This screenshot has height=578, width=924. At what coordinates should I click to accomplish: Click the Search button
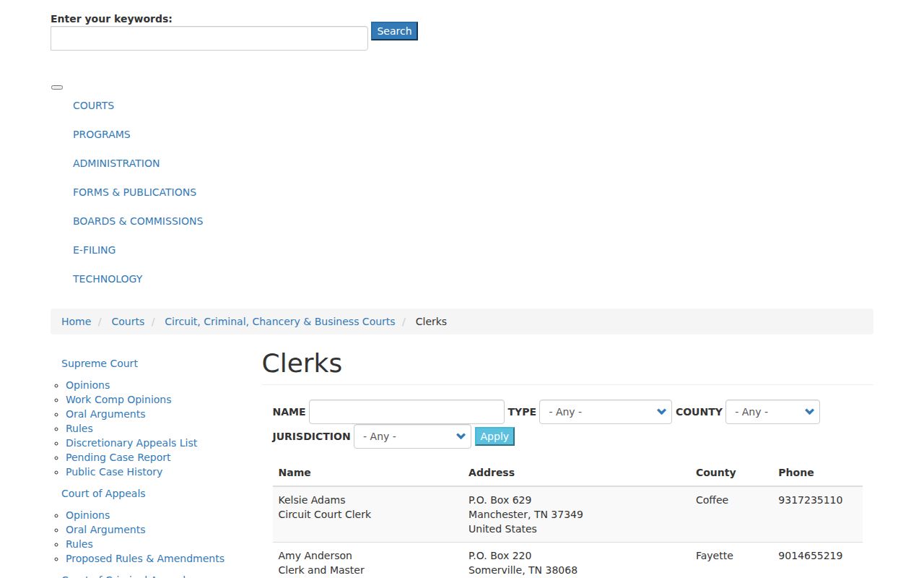point(394,31)
